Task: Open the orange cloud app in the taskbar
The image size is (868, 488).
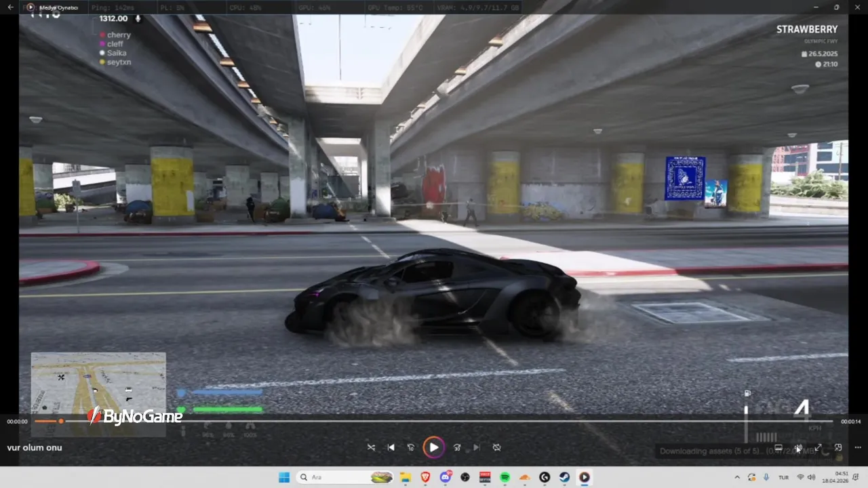Action: 524,477
